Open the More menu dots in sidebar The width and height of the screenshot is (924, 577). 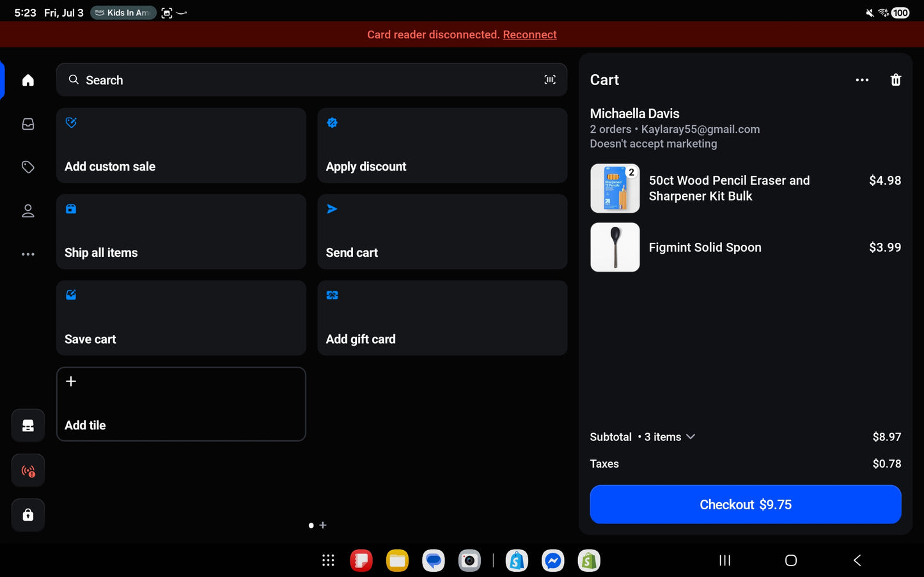[x=27, y=254]
